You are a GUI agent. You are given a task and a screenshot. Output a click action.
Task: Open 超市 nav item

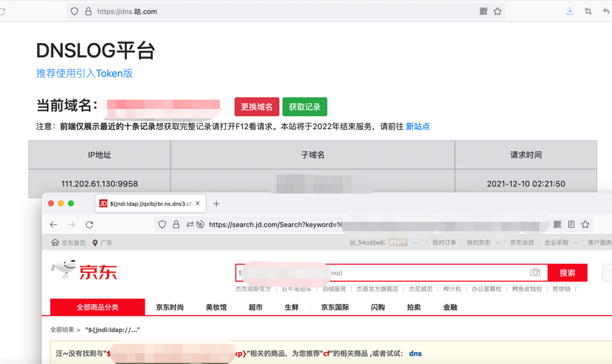[x=256, y=308]
